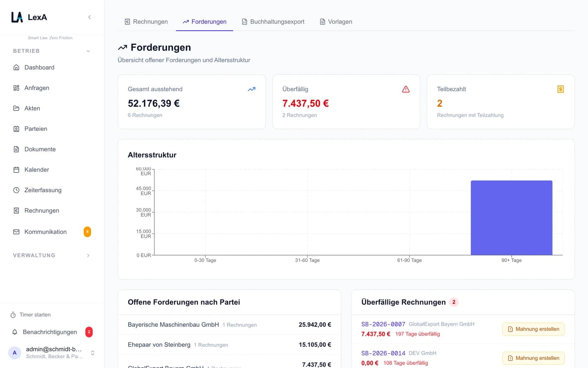
Task: Open Benachrichtigungen in the sidebar
Action: (51, 332)
